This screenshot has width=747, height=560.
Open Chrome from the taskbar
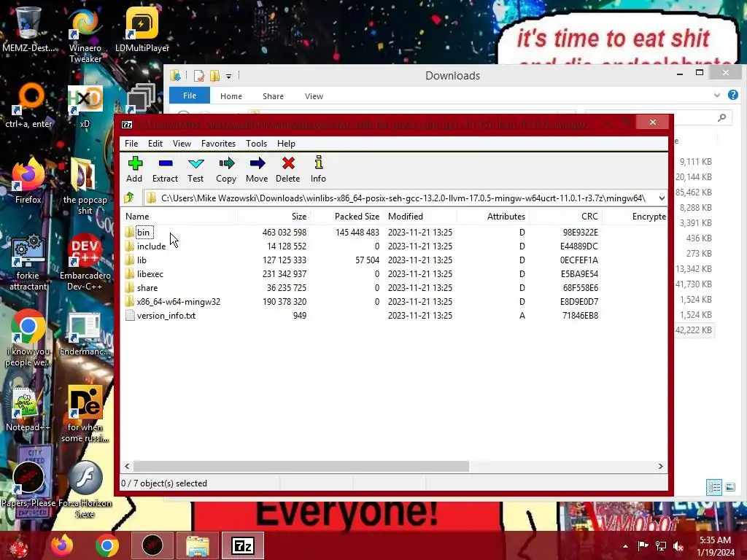107,545
